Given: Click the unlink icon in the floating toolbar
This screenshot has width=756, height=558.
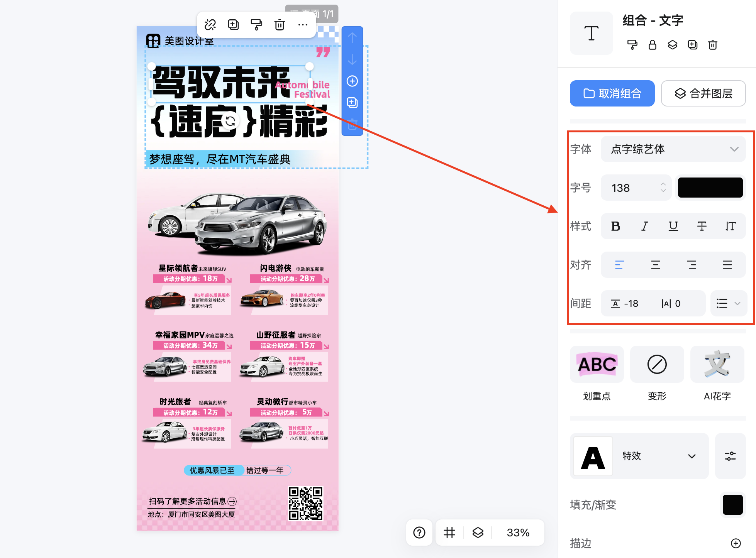Looking at the screenshot, I should pos(210,24).
